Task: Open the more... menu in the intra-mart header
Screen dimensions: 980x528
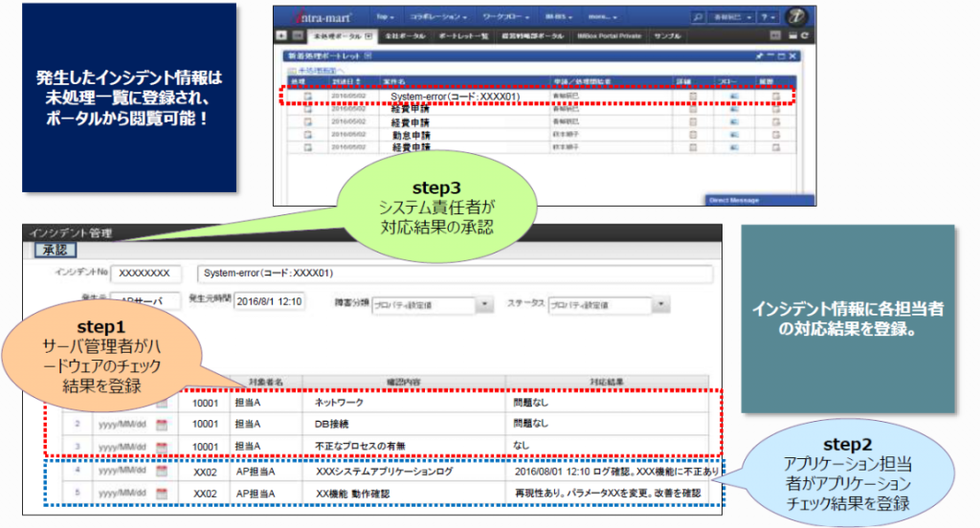Action: (x=603, y=17)
